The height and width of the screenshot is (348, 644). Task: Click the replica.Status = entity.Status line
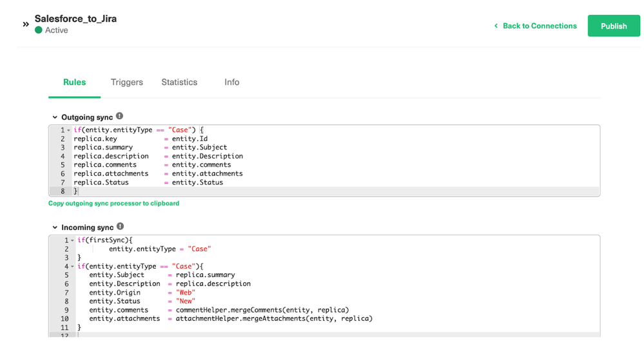tap(148, 182)
